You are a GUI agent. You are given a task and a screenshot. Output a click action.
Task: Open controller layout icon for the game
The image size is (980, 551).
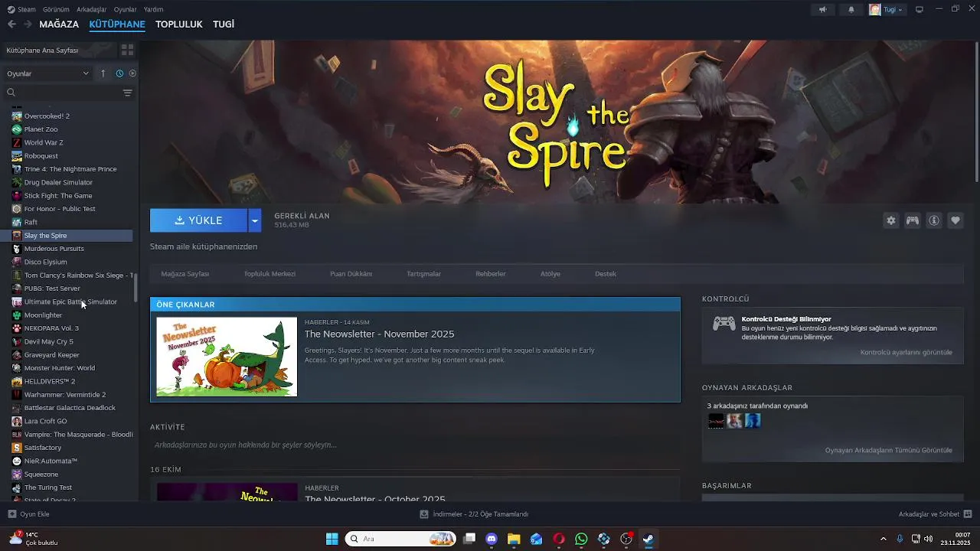point(913,220)
